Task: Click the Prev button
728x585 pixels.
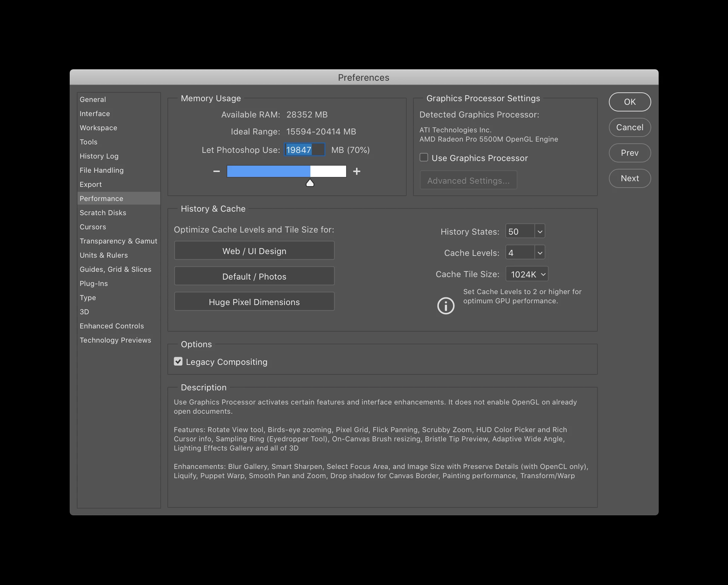Action: click(630, 153)
